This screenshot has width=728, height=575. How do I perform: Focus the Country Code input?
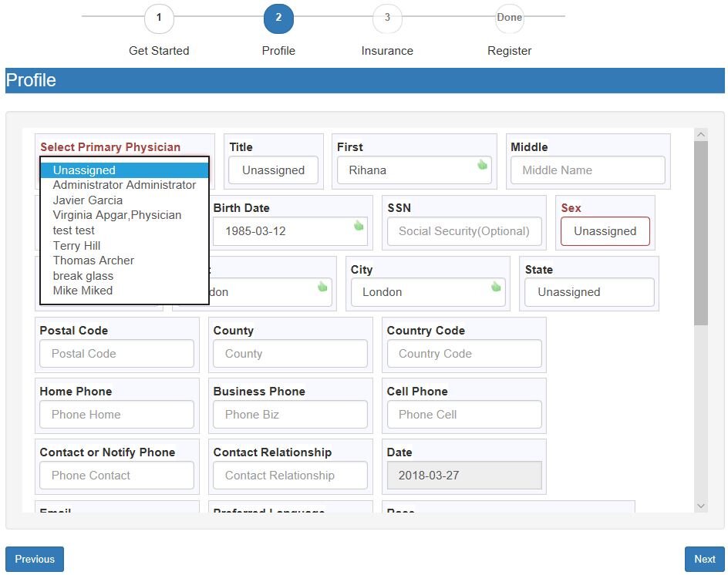(x=464, y=354)
